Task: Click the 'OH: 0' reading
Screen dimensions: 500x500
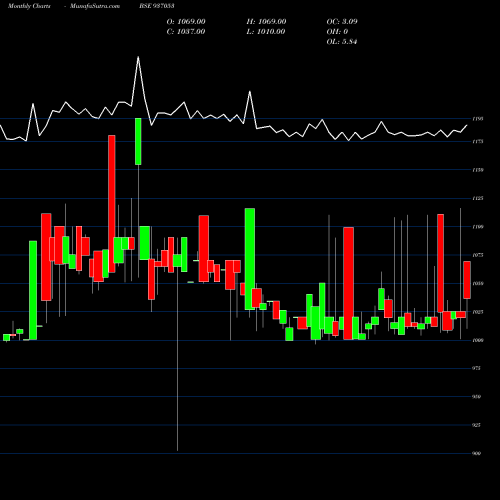Action: tap(337, 32)
